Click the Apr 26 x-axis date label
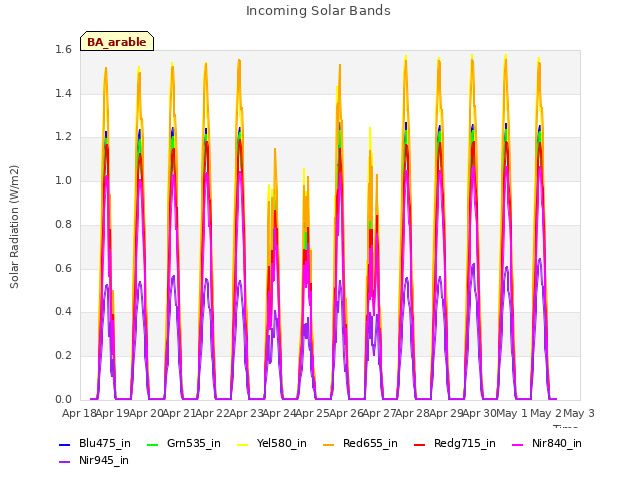 click(346, 413)
